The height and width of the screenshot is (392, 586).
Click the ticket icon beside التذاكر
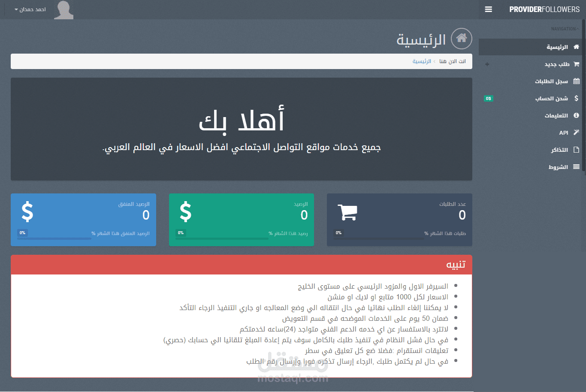point(576,150)
